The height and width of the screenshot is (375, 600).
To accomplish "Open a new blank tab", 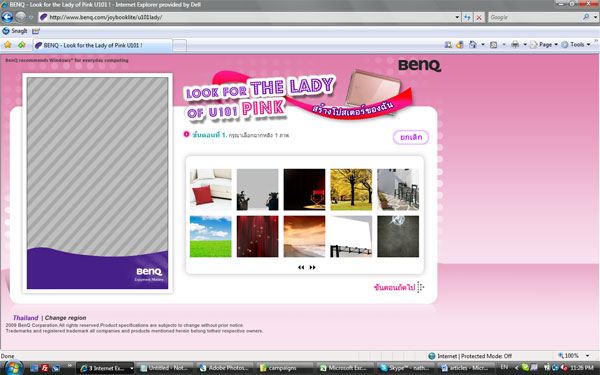I will click(179, 46).
